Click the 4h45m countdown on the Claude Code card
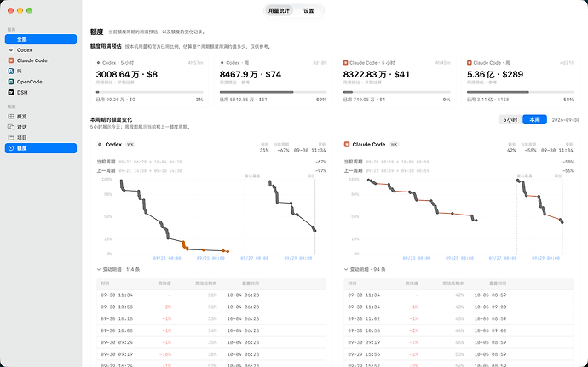The width and height of the screenshot is (588, 367). click(443, 63)
